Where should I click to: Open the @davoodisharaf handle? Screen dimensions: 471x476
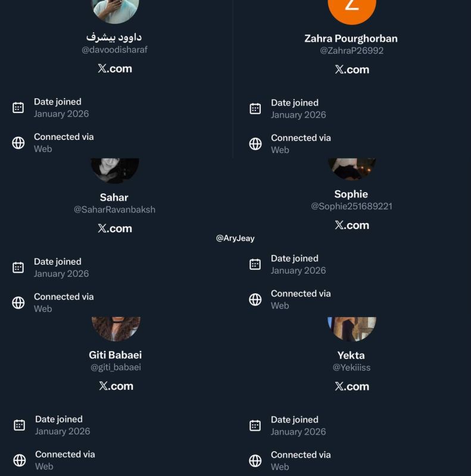(114, 50)
